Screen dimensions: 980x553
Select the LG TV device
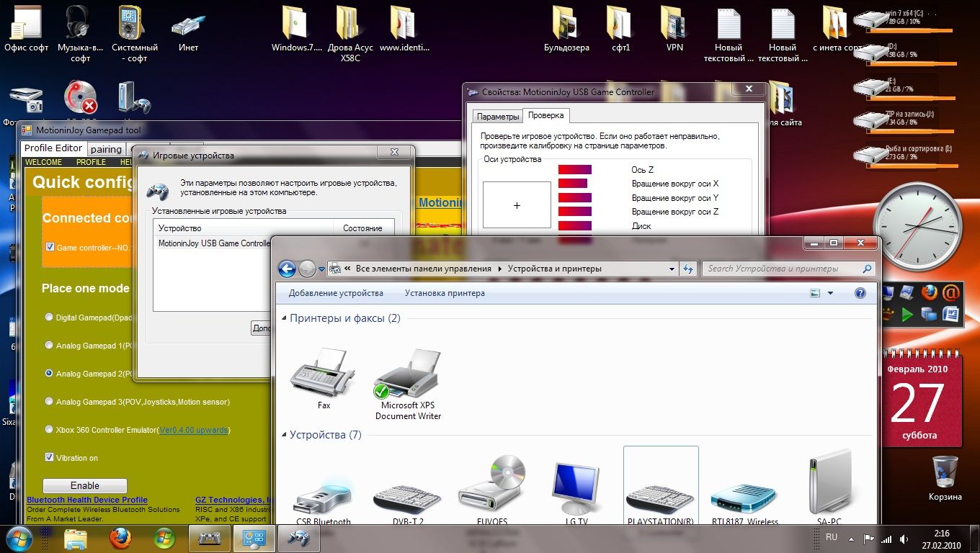click(575, 490)
